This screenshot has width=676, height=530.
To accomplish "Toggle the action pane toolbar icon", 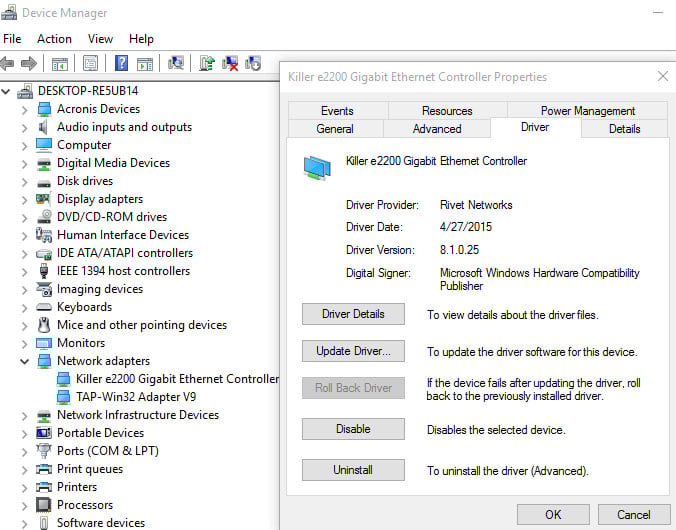I will [145, 64].
